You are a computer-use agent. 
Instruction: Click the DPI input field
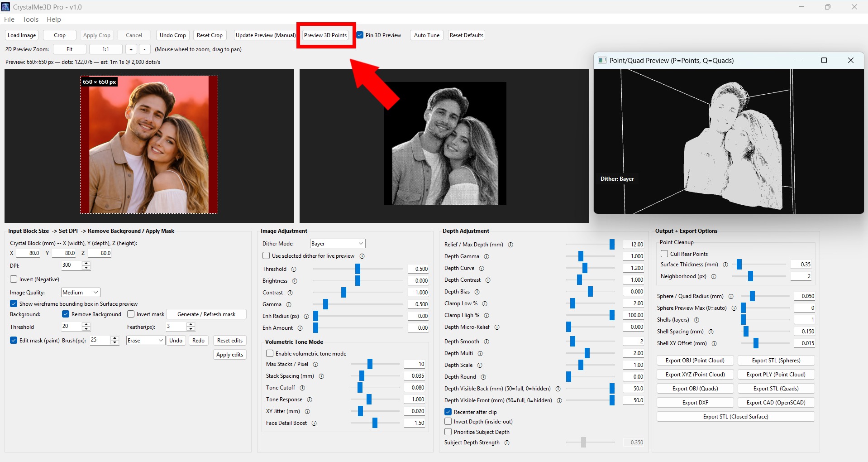(x=72, y=265)
